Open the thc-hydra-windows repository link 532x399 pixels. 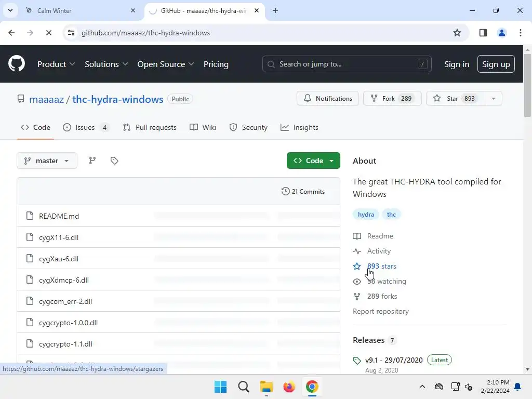click(118, 99)
